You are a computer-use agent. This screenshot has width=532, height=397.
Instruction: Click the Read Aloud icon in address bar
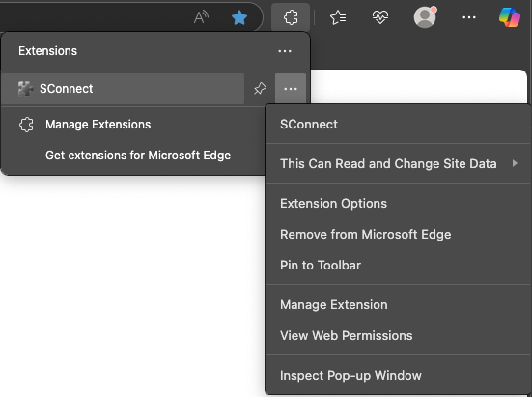(201, 17)
